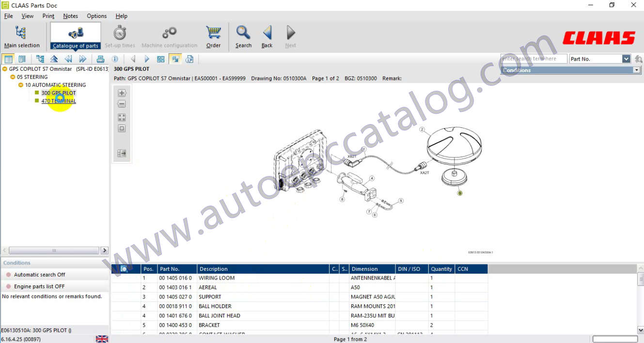This screenshot has height=343, width=644.
Task: Select 470 TERMINAL in the tree
Action: 59,101
